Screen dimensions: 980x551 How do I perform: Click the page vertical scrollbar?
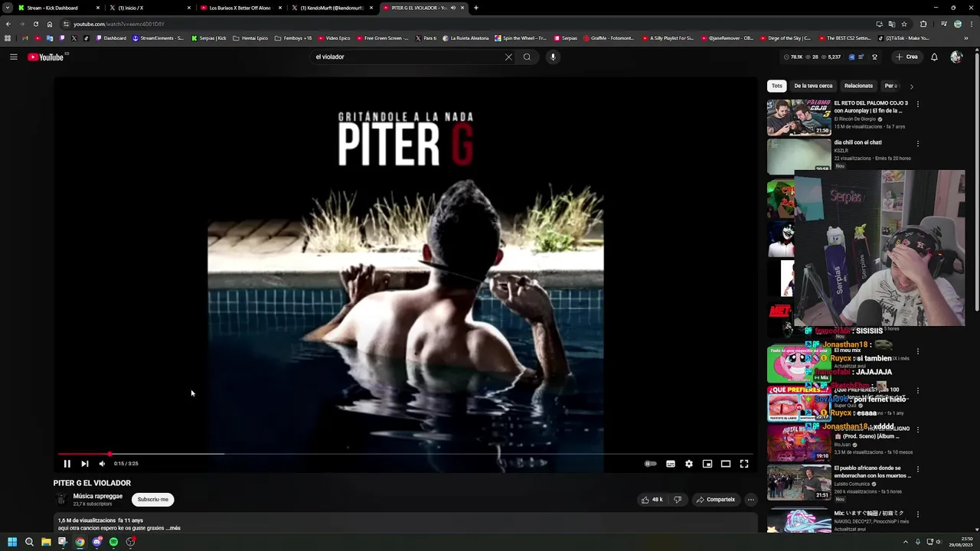tap(977, 184)
